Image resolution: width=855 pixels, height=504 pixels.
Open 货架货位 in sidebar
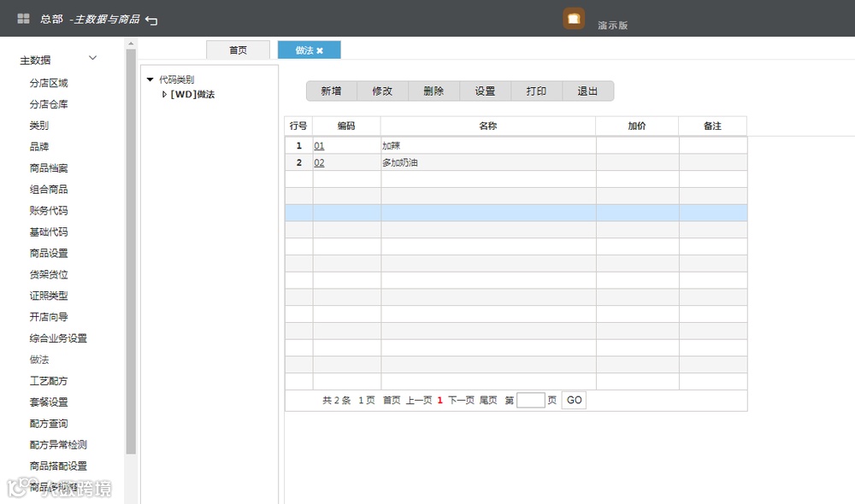pos(49,274)
